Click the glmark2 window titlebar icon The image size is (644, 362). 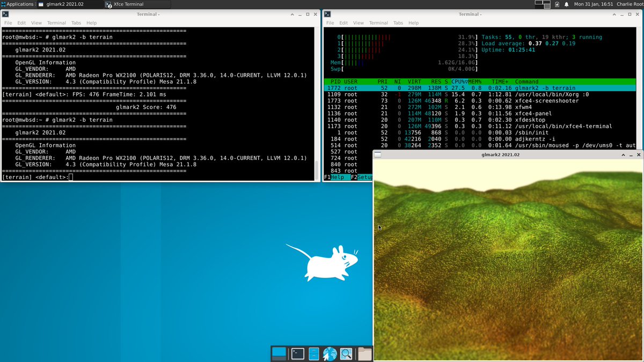tap(377, 154)
